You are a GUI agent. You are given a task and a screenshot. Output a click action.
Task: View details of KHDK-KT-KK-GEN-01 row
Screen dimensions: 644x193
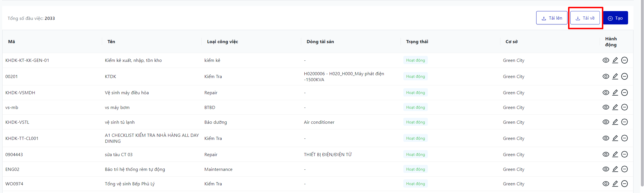tap(606, 60)
